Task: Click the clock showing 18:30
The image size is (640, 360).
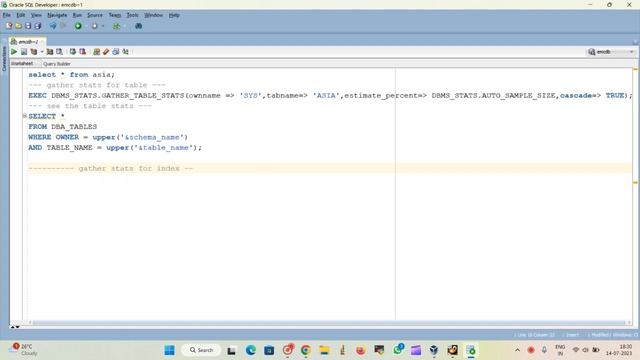Action: pyautogui.click(x=620, y=350)
